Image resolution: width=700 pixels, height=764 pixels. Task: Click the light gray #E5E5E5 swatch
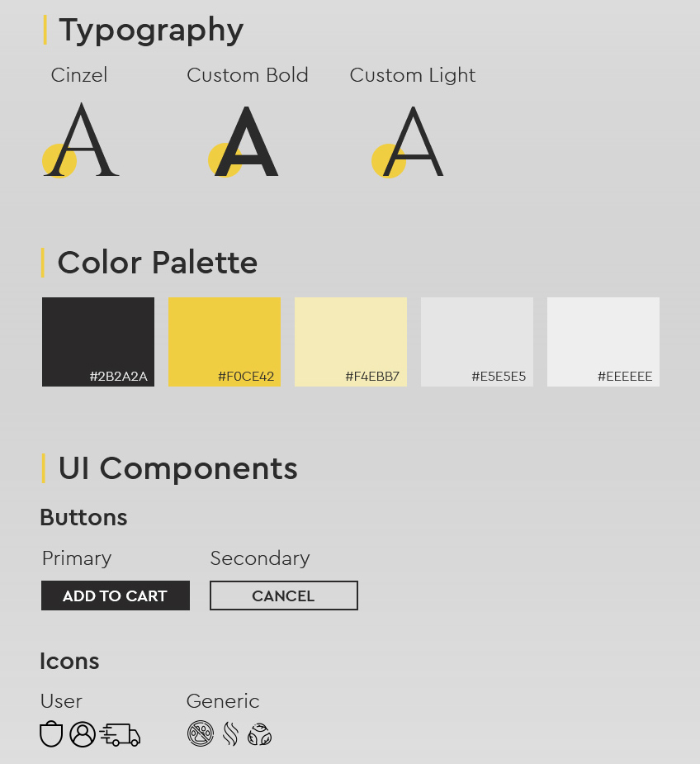477,342
